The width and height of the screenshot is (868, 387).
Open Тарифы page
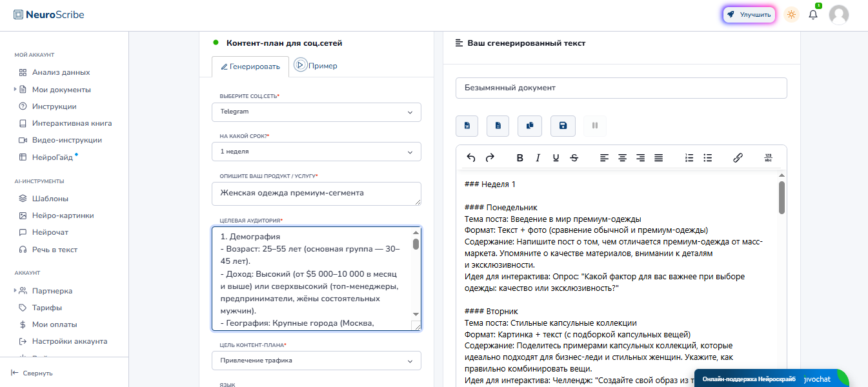pyautogui.click(x=47, y=308)
